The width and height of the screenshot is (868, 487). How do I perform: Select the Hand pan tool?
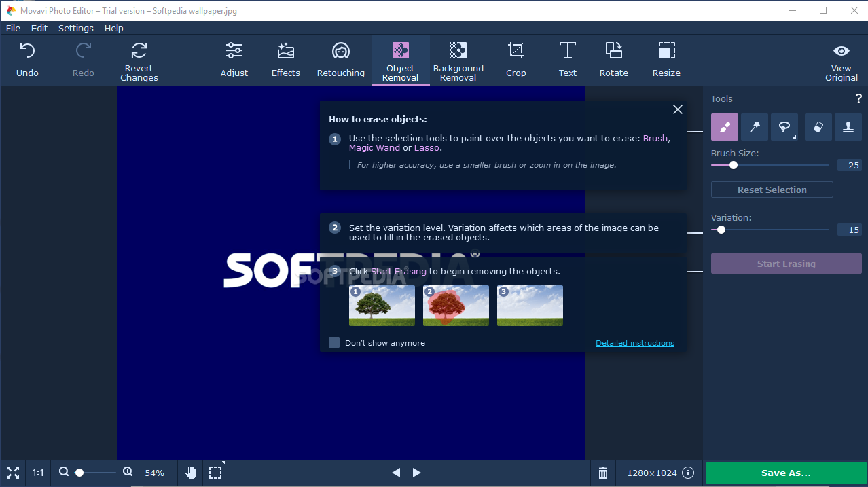tap(192, 473)
